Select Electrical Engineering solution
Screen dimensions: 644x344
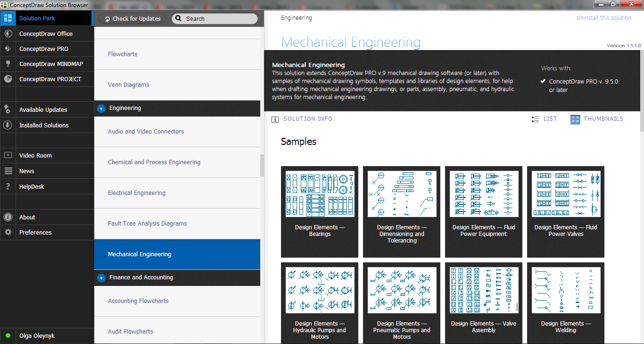tap(177, 193)
